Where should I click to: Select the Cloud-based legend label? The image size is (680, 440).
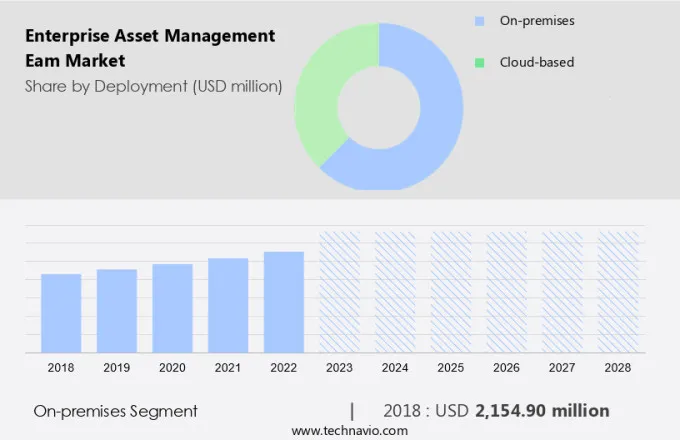(537, 62)
